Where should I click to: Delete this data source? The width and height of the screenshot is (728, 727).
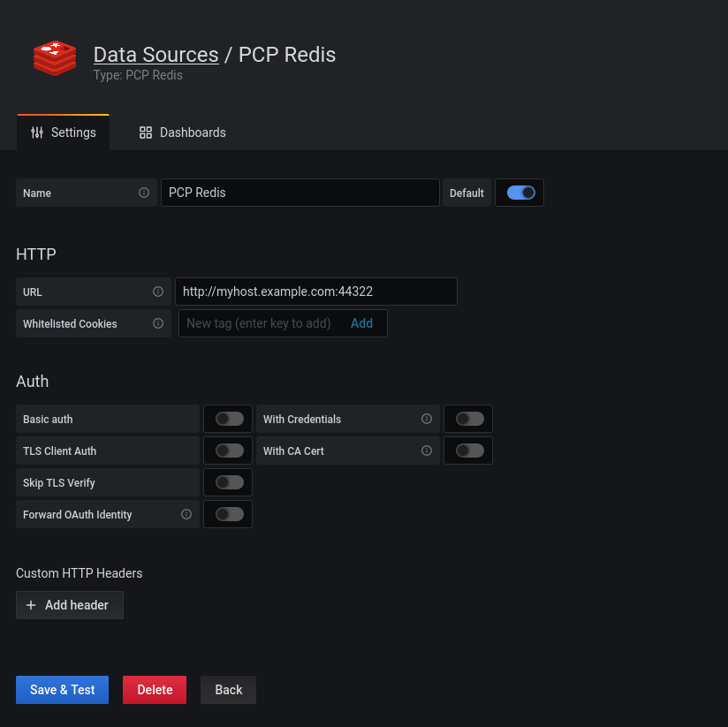pyautogui.click(x=155, y=690)
